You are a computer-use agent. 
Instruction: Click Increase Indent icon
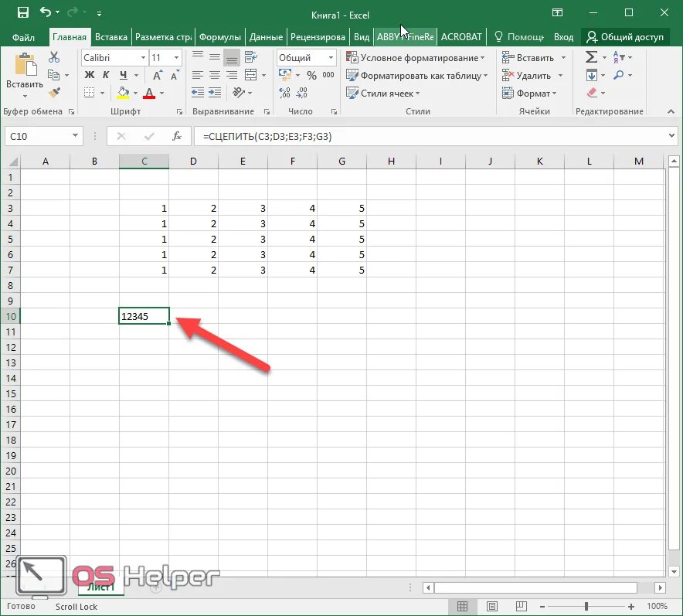click(214, 92)
